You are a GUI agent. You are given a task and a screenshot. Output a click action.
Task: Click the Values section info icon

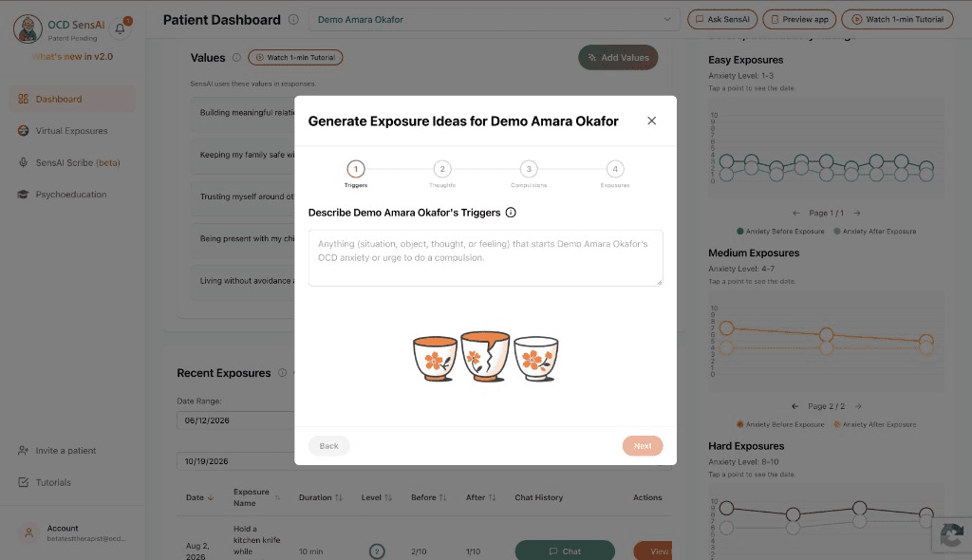pyautogui.click(x=236, y=58)
